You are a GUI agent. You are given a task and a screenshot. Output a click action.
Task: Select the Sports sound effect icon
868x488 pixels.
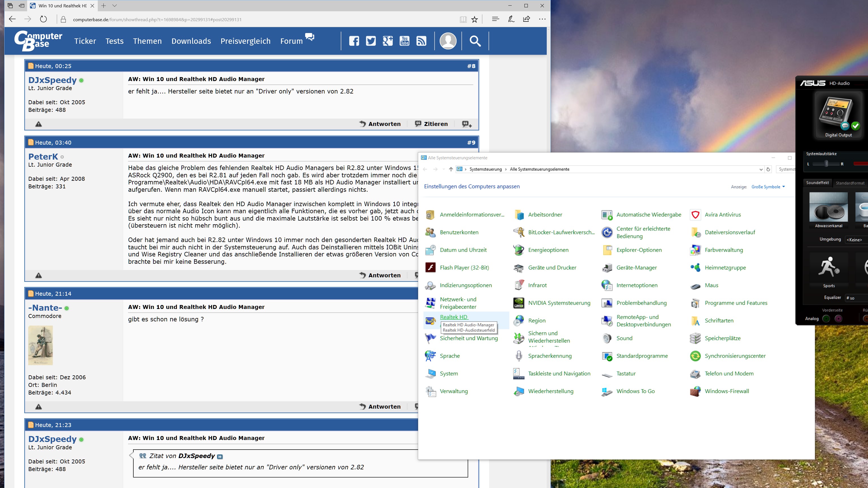[828, 267]
